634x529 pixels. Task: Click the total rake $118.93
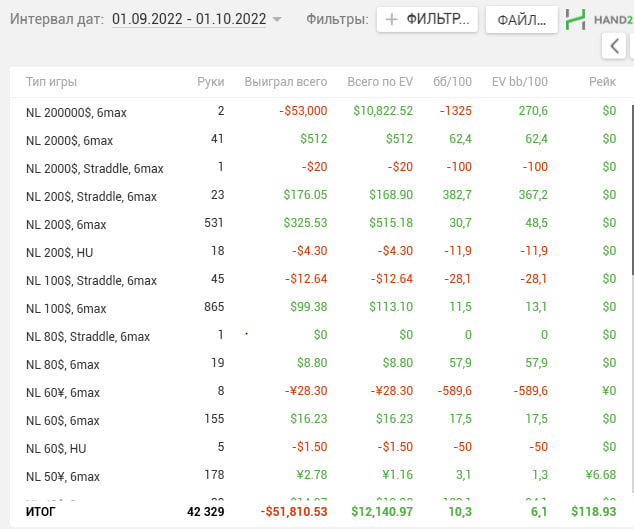pyautogui.click(x=594, y=512)
